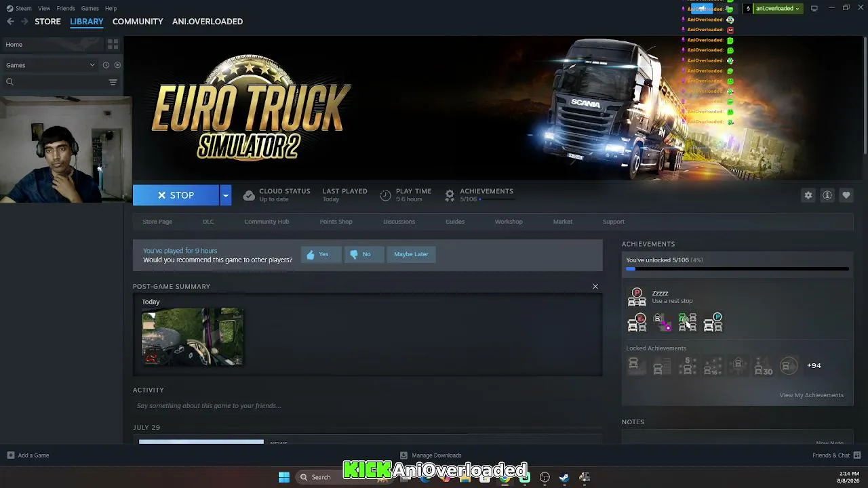Open the Store Page link

(157, 222)
